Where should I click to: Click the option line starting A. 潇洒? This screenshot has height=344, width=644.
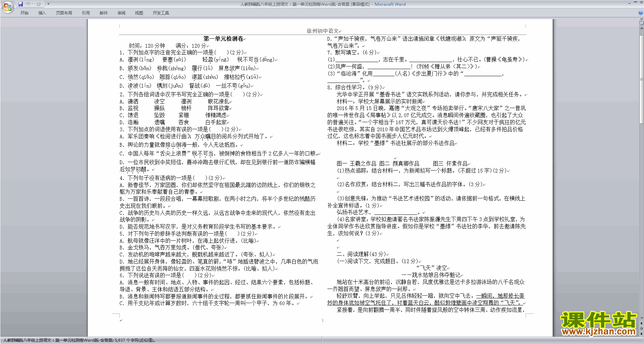point(174,101)
